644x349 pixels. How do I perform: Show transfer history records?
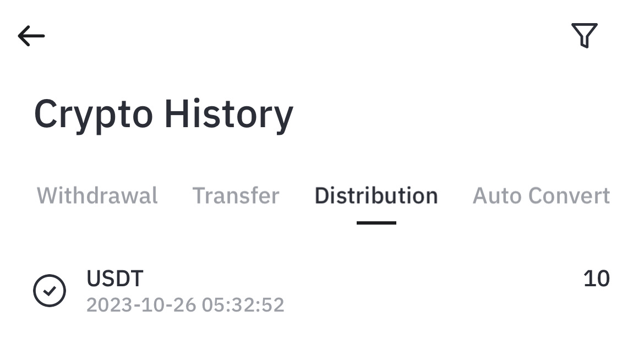(236, 196)
